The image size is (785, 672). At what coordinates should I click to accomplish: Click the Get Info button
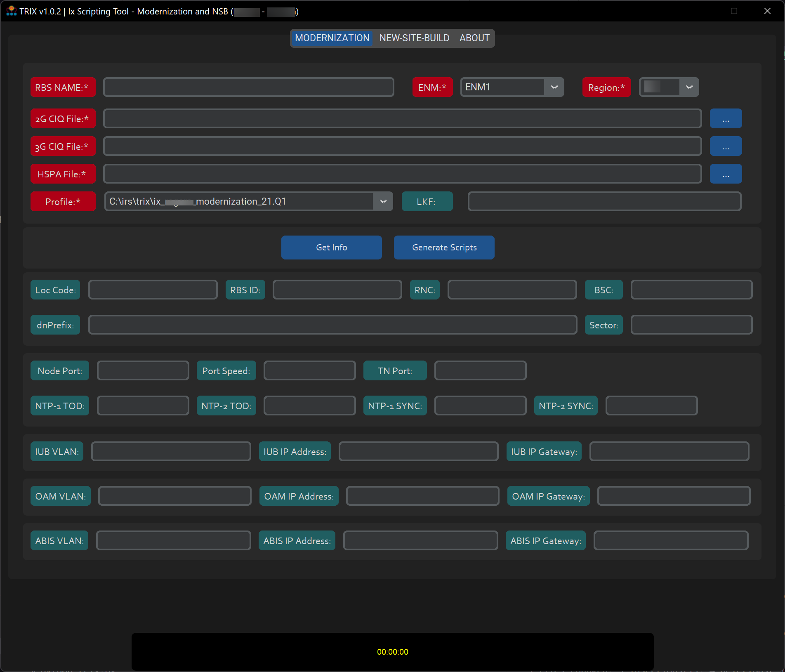pyautogui.click(x=331, y=248)
